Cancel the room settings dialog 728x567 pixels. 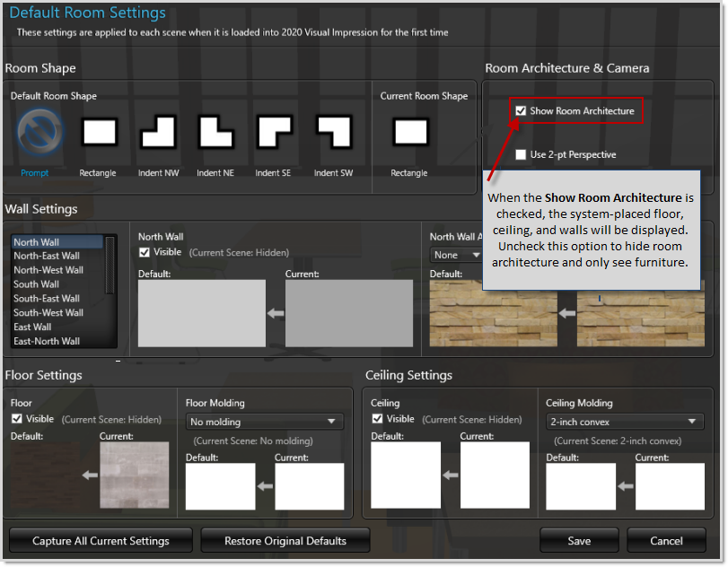(x=666, y=541)
